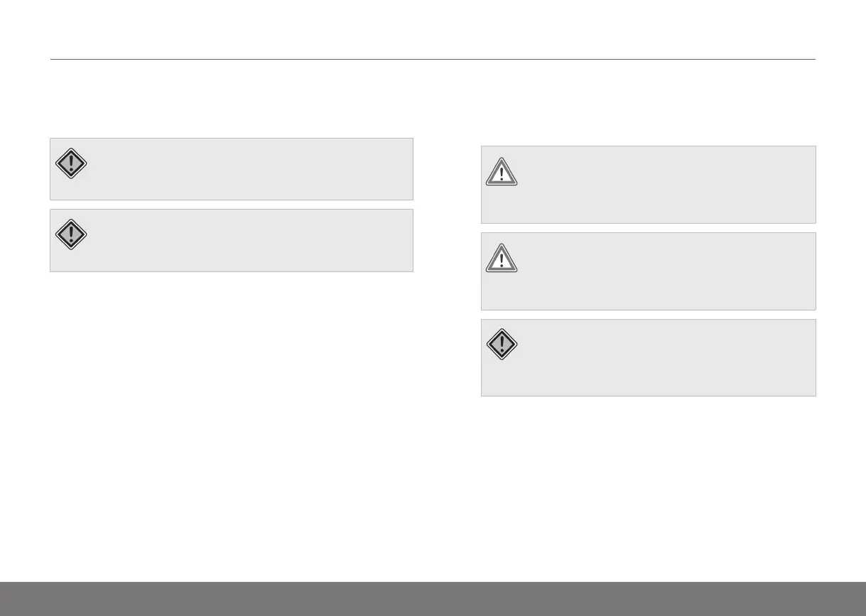Click the upper diamond notice icon in left column
The image size is (866, 616).
click(x=71, y=164)
